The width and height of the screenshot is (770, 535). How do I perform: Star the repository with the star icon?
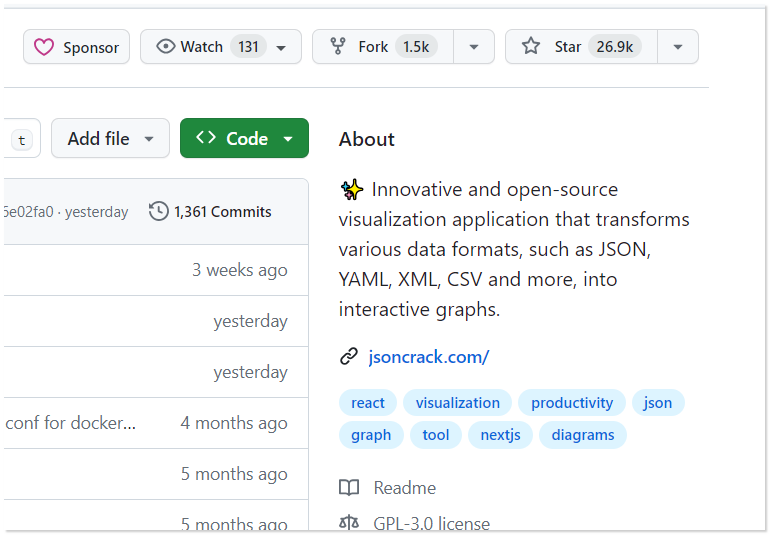point(532,47)
